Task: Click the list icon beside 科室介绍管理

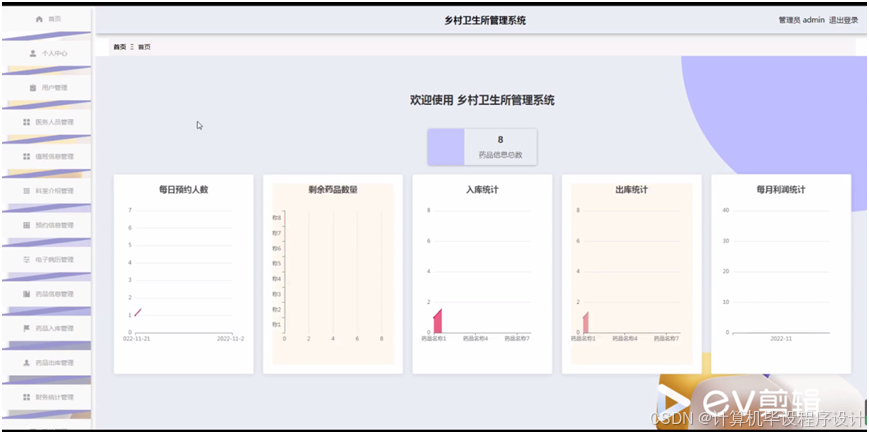Action: [x=26, y=191]
